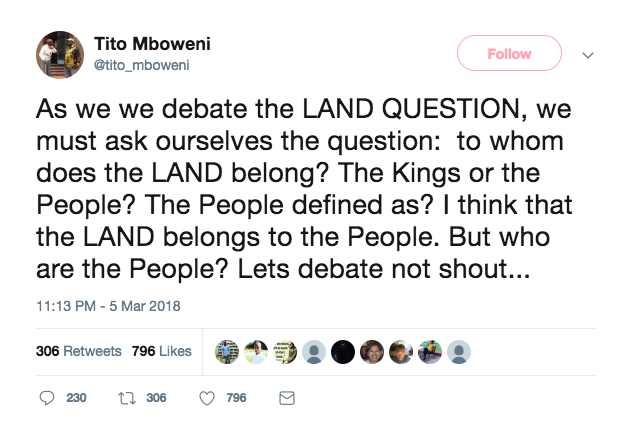631x432 pixels.
Task: Like the tweet with the heart icon
Action: coord(208,398)
